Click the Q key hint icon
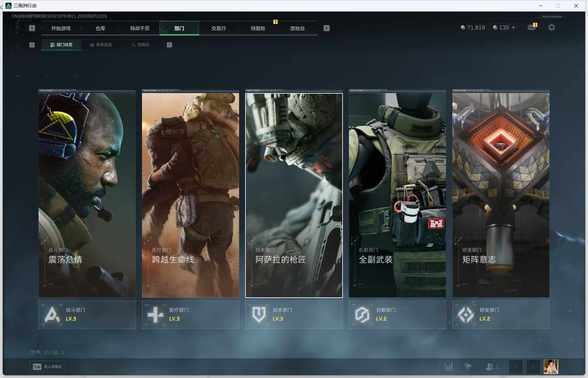Image resolution: width=588 pixels, height=378 pixels. (32, 28)
